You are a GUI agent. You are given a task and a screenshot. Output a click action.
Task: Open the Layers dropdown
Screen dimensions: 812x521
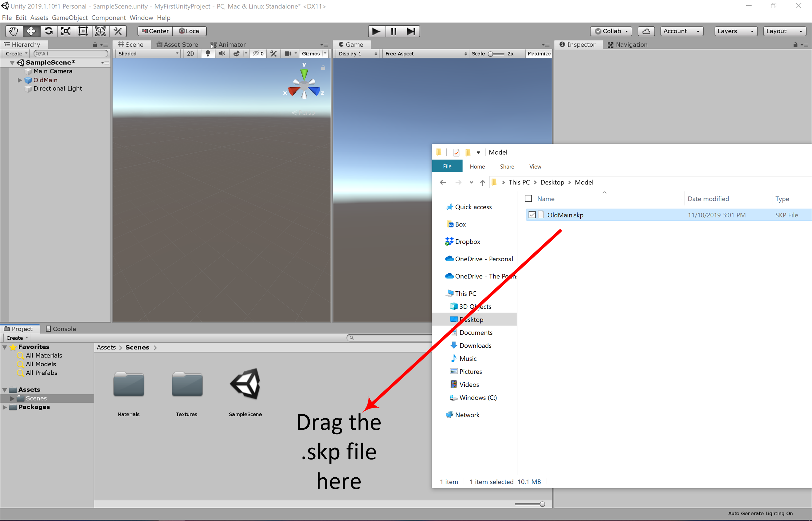(x=736, y=31)
